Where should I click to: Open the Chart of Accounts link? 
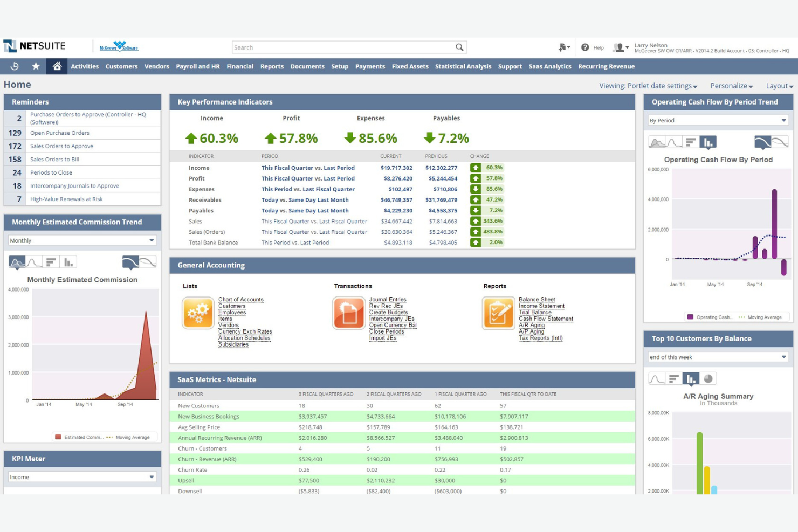point(241,299)
